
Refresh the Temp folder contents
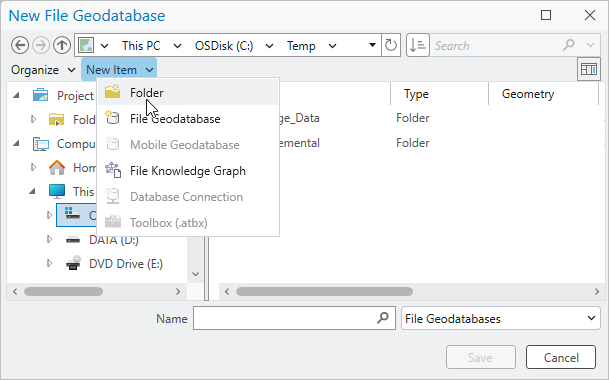point(391,45)
